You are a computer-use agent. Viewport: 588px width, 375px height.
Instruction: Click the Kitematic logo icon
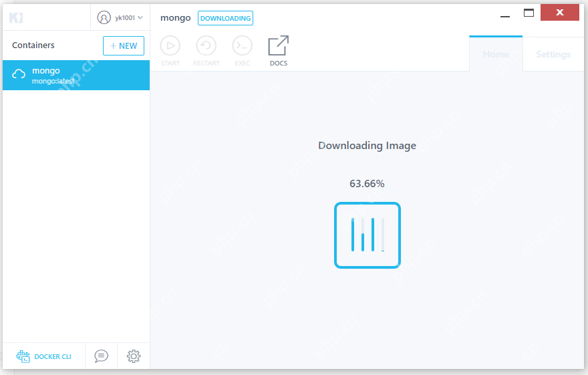pos(16,17)
